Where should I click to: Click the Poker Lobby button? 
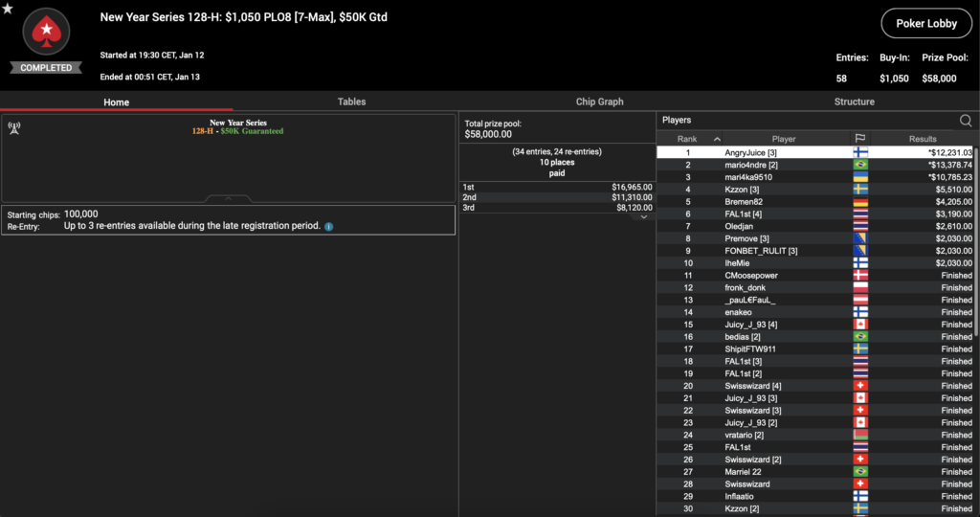click(x=927, y=24)
